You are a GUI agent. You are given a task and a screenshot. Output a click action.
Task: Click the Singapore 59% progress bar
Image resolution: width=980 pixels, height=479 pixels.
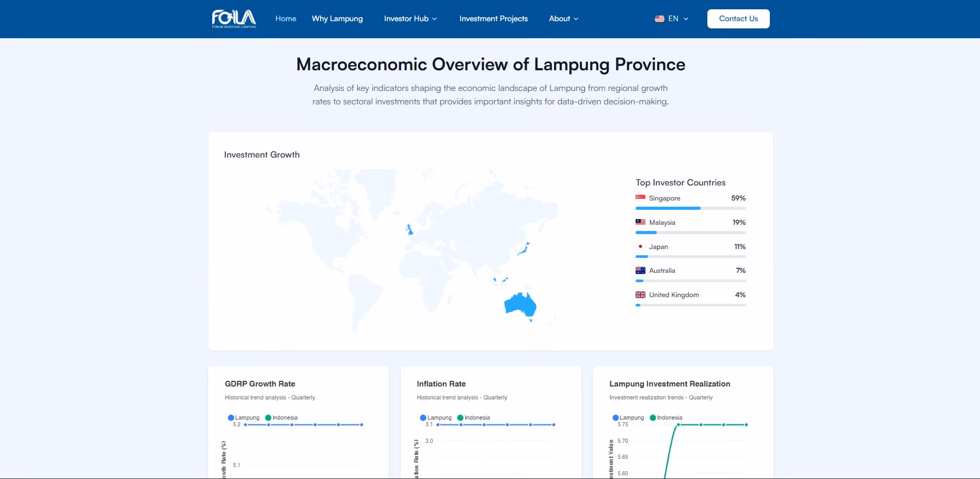[x=691, y=208]
